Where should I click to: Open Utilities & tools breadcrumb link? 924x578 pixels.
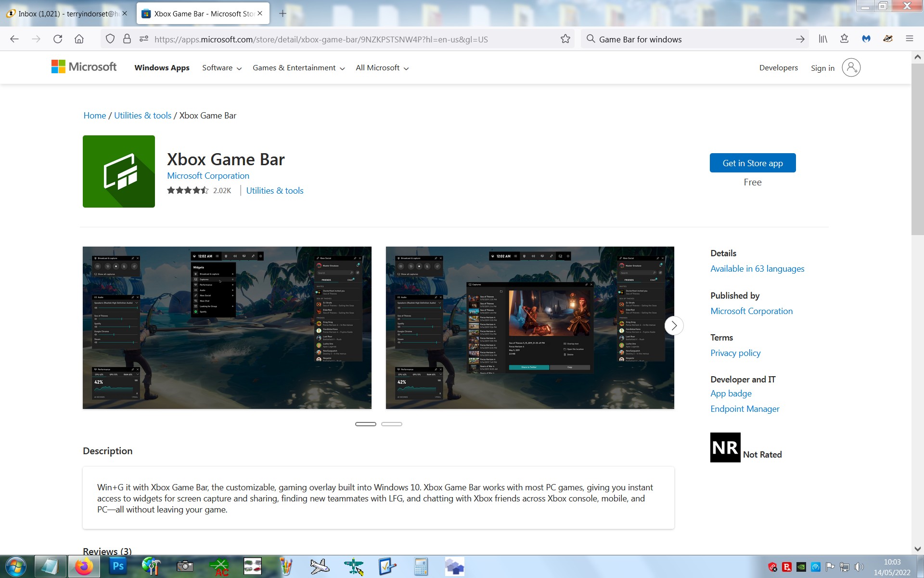tap(142, 116)
